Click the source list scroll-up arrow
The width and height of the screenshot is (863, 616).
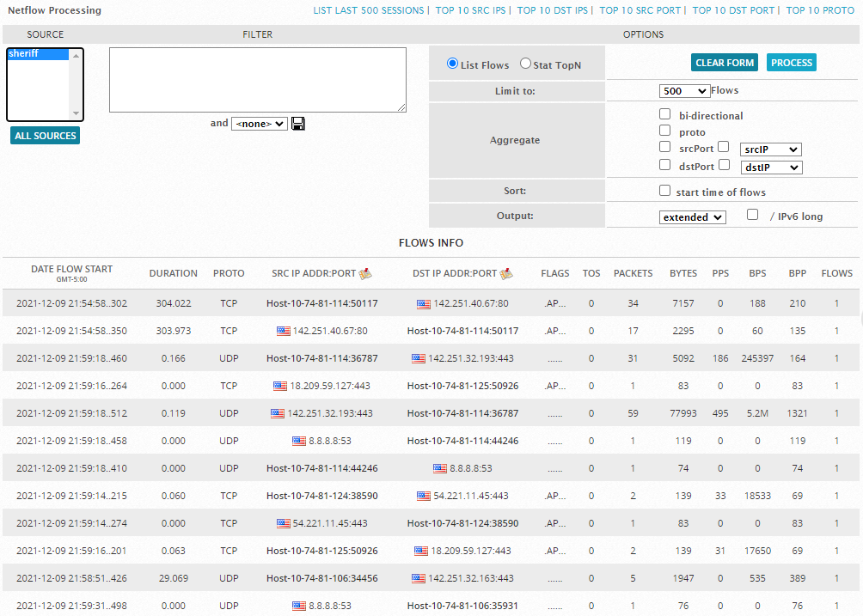[x=76, y=56]
